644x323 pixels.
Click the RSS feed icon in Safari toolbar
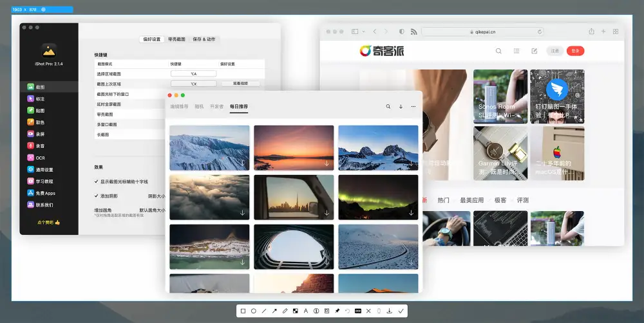click(413, 32)
